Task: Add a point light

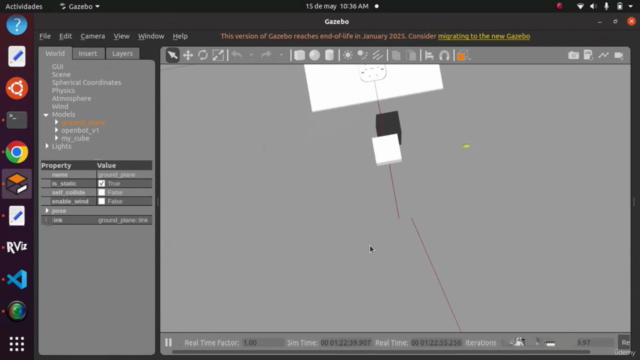Action: pos(348,55)
